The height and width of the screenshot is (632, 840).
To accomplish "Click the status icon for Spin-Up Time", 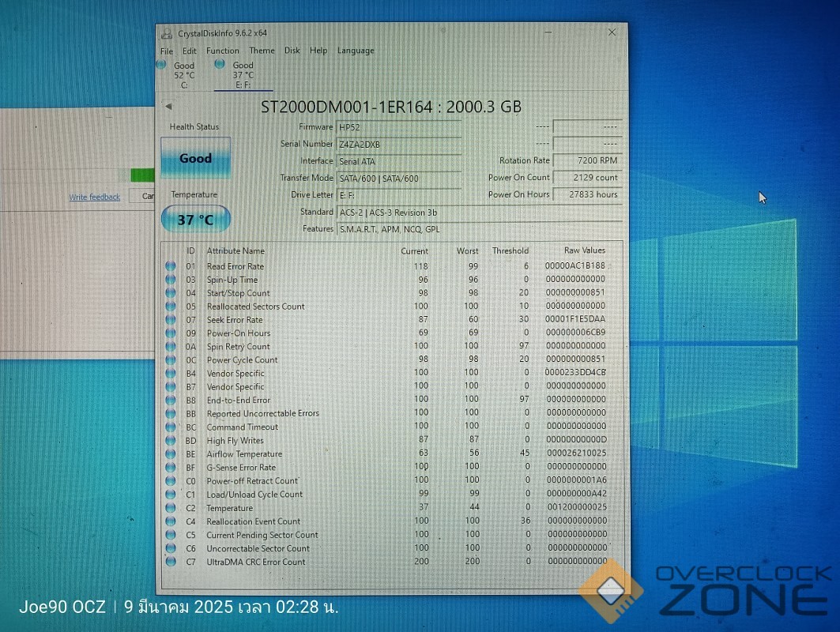I will [x=171, y=279].
